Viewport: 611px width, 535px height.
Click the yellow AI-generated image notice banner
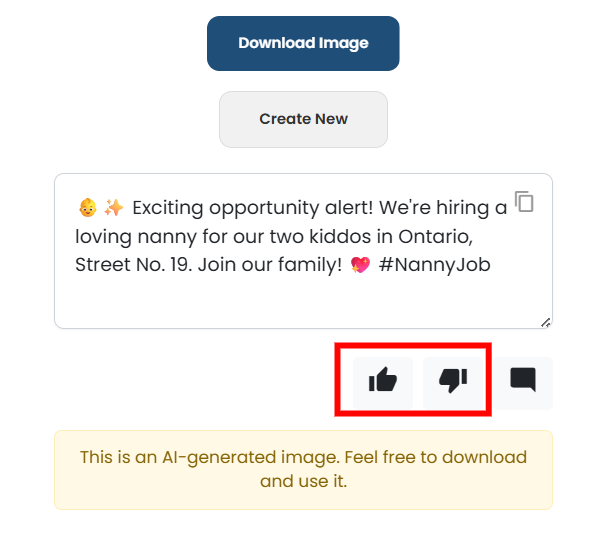pos(303,469)
